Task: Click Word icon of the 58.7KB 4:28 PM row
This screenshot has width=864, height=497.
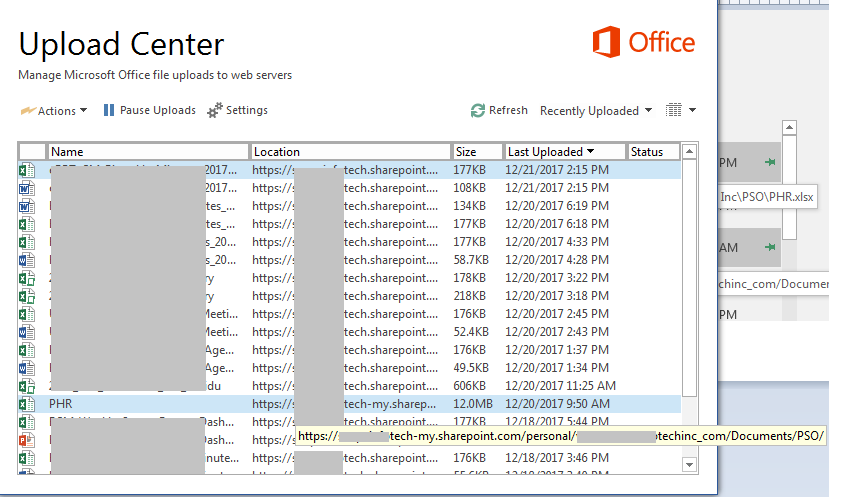Action: pos(26,260)
